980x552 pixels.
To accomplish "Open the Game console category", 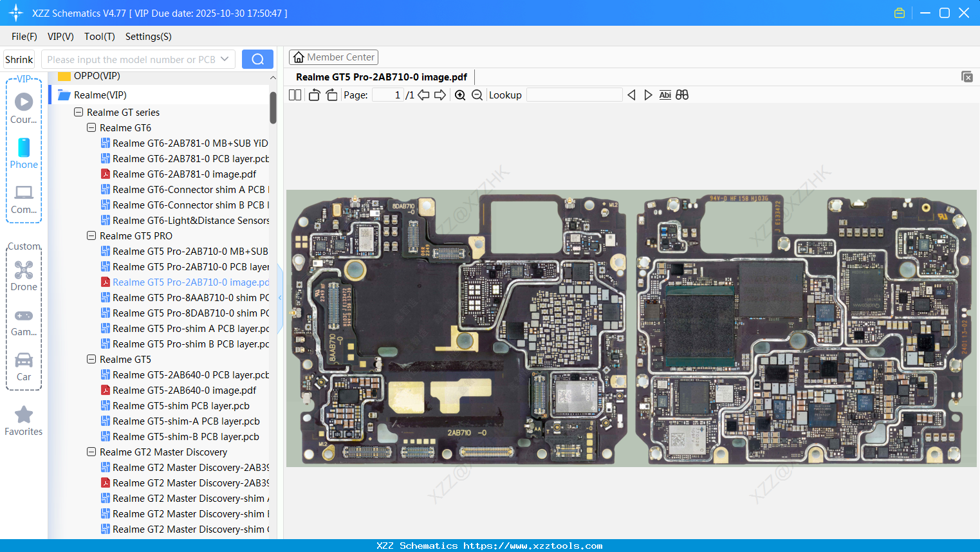I will point(24,322).
